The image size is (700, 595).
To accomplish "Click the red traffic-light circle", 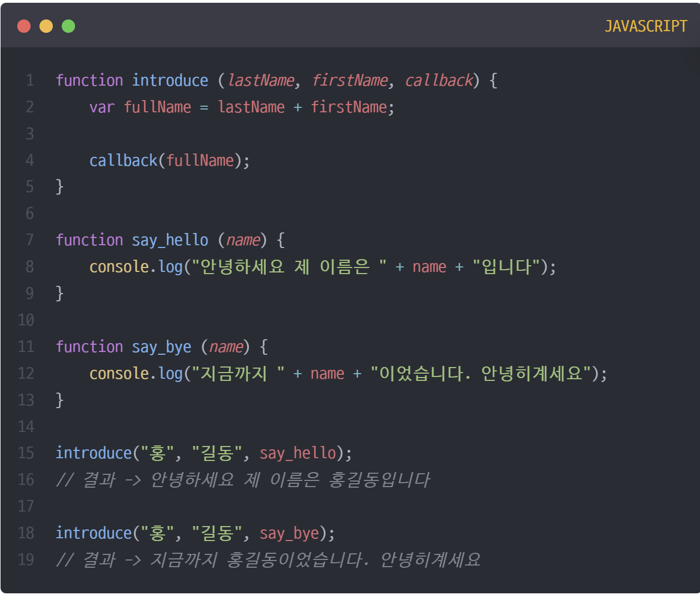I will click(x=24, y=26).
